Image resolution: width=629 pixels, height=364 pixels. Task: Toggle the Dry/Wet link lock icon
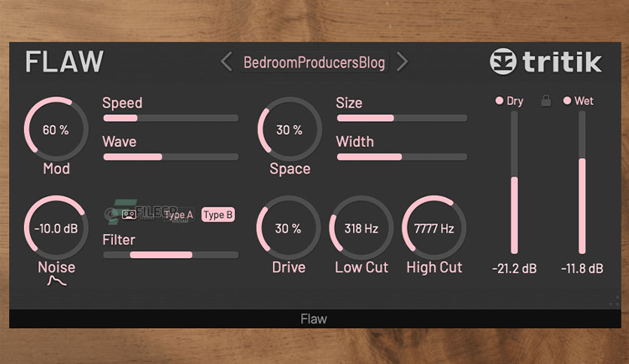pos(545,101)
